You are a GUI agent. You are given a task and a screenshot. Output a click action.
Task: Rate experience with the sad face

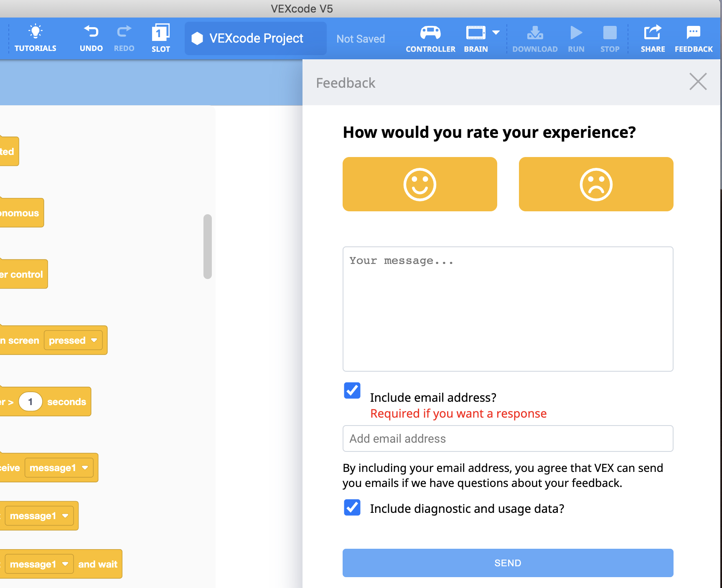point(596,184)
